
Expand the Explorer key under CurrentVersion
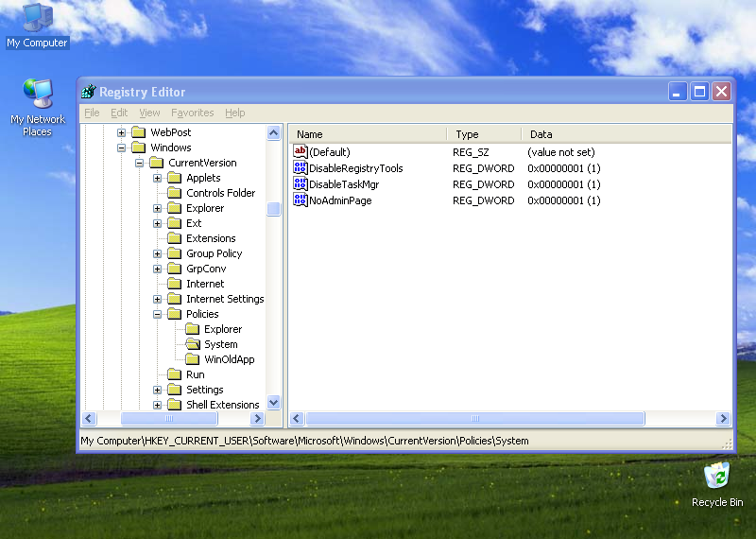(x=157, y=208)
